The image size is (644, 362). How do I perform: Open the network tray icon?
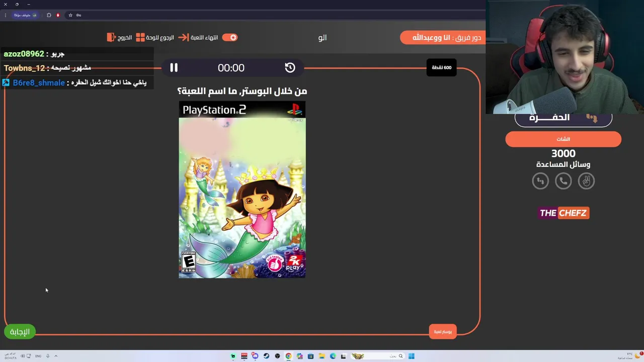[29, 356]
